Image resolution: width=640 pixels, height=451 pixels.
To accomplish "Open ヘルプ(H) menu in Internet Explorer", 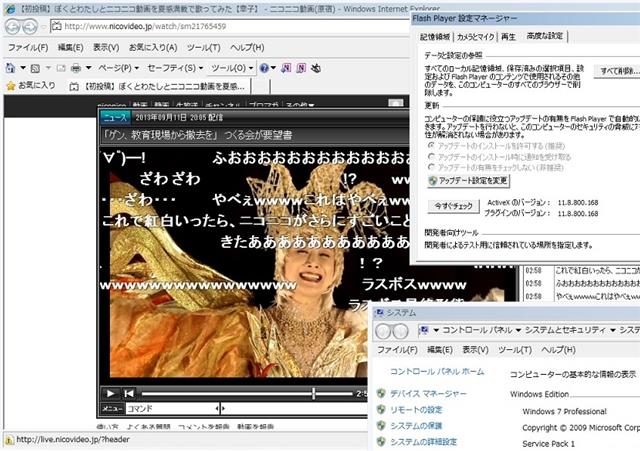I will click(x=247, y=48).
